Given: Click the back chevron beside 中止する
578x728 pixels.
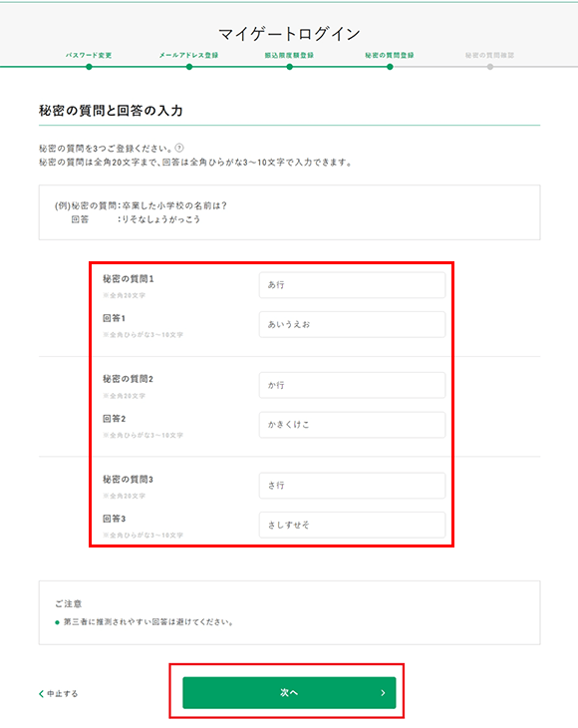Looking at the screenshot, I should (x=41, y=694).
